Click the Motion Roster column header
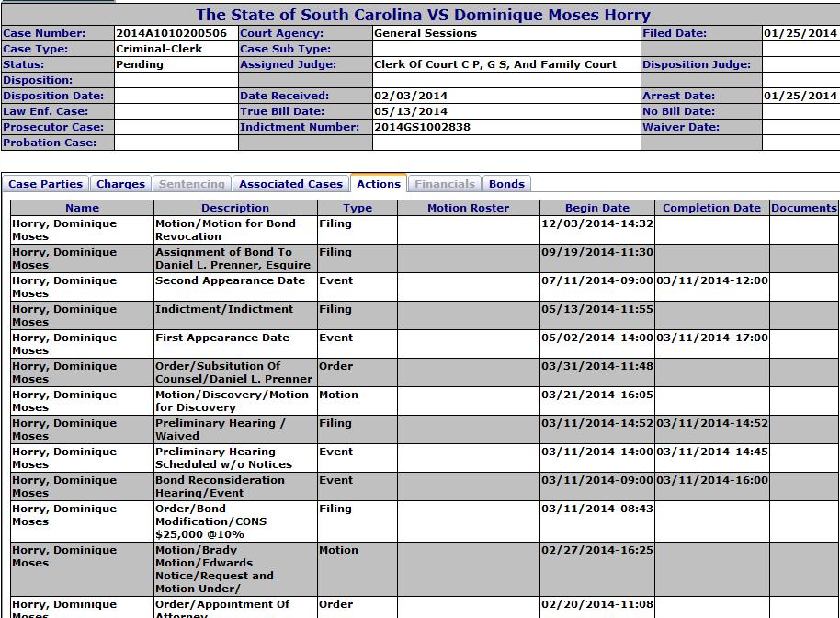 468,208
